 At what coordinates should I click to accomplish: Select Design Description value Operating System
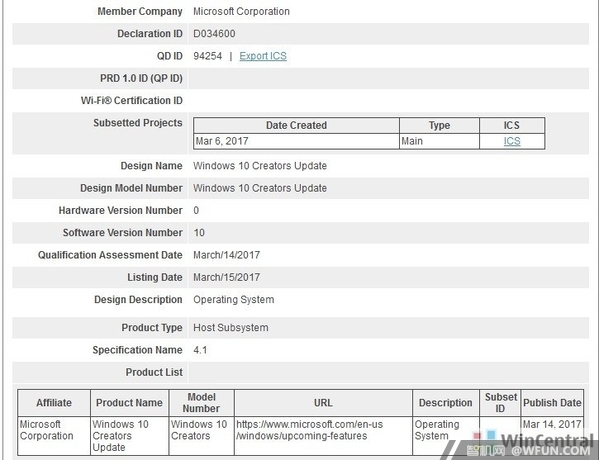[x=234, y=300]
